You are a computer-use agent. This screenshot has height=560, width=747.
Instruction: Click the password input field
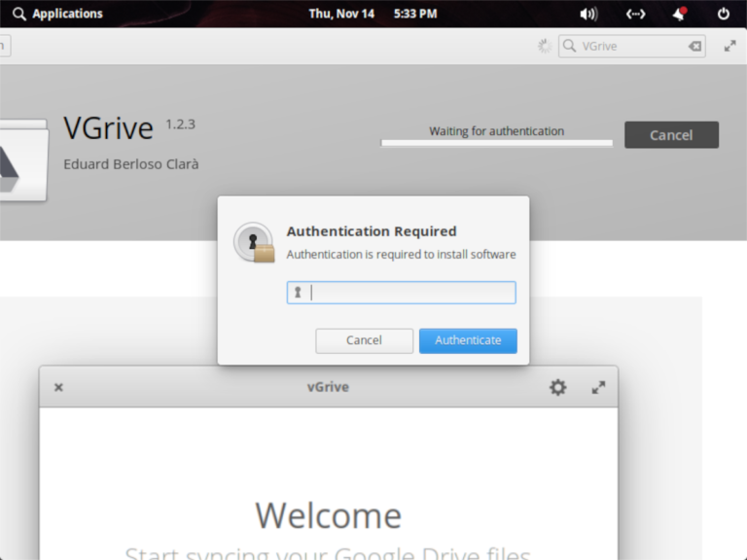coord(401,293)
